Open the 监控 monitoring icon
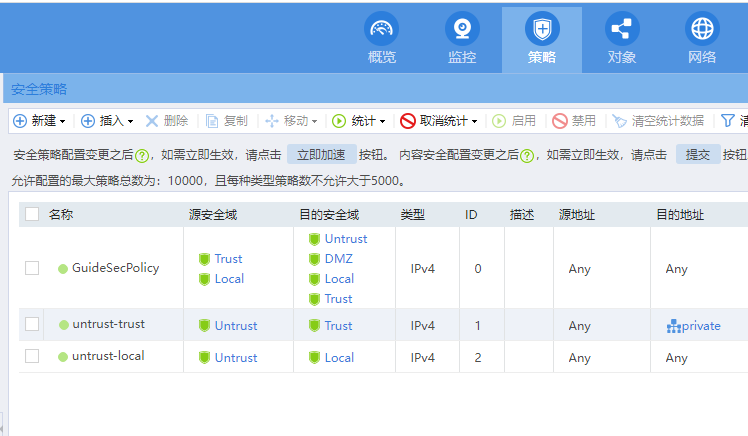The image size is (748, 436). [x=462, y=29]
